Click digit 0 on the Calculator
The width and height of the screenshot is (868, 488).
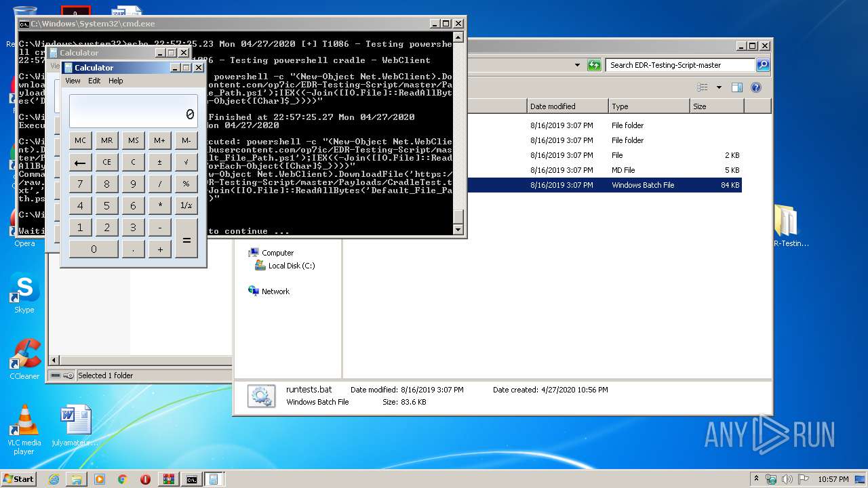tap(94, 249)
